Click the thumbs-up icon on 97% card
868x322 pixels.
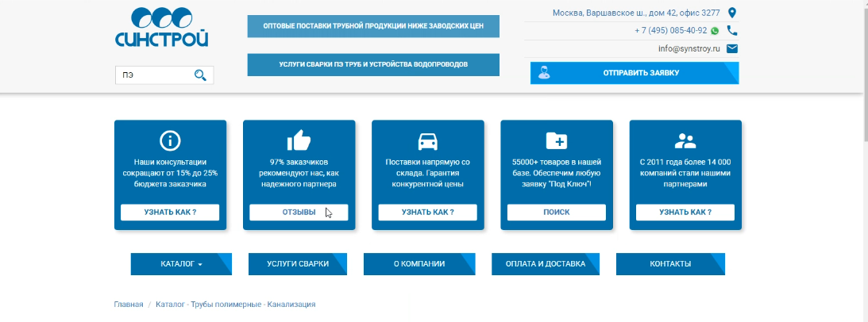pos(299,140)
